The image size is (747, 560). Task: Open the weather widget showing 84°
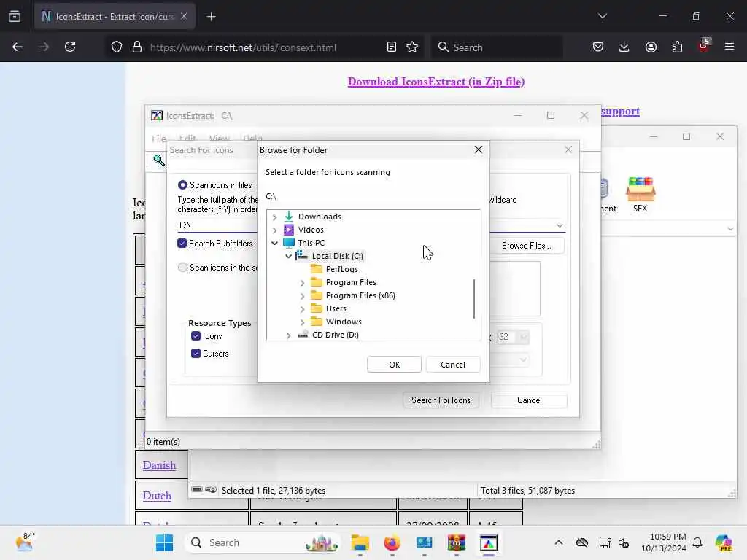coord(25,542)
